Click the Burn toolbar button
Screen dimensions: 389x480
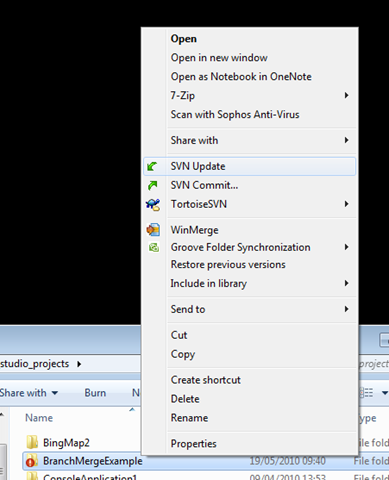95,393
